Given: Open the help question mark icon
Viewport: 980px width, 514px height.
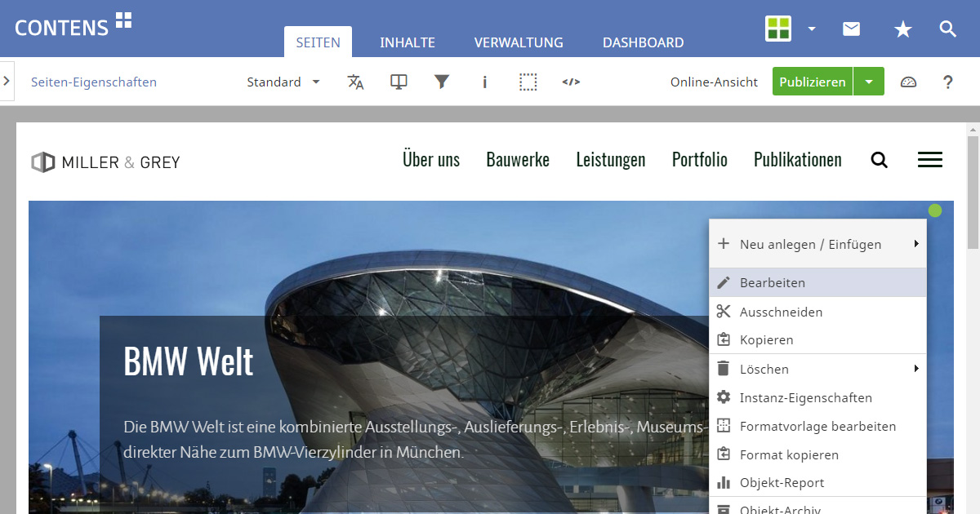Looking at the screenshot, I should (x=948, y=82).
